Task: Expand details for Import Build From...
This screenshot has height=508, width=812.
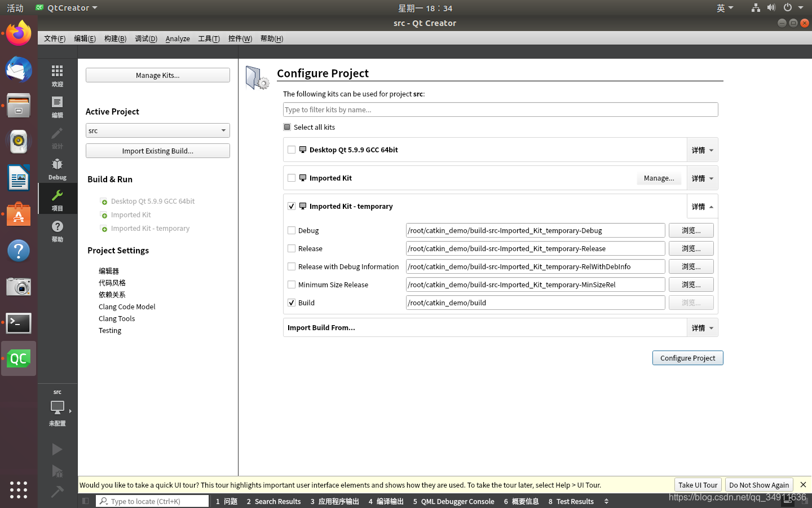Action: [702, 328]
